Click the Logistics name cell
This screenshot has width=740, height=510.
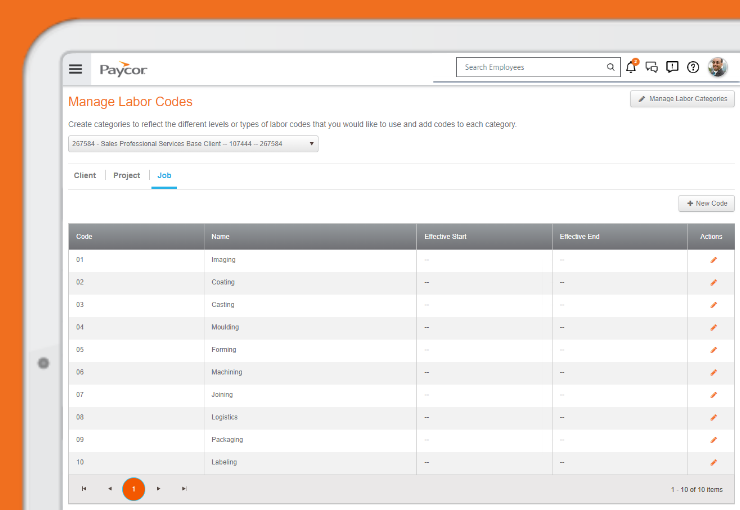pyautogui.click(x=311, y=418)
